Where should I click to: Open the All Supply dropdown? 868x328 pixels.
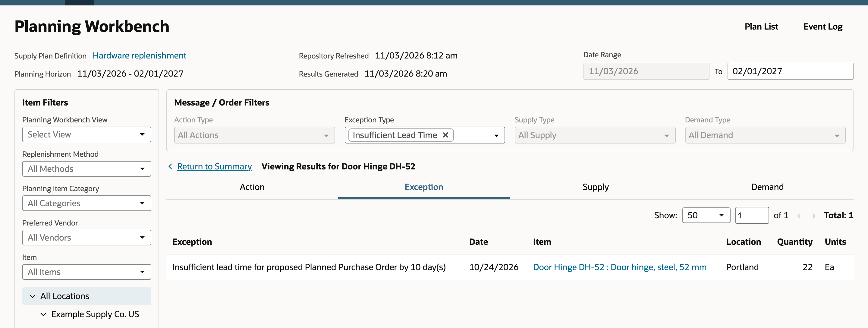click(x=595, y=135)
